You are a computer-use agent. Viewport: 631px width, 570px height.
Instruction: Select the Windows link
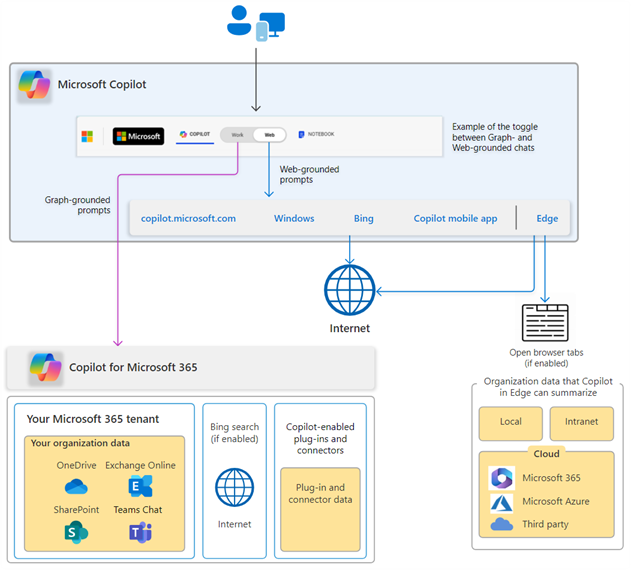click(294, 218)
